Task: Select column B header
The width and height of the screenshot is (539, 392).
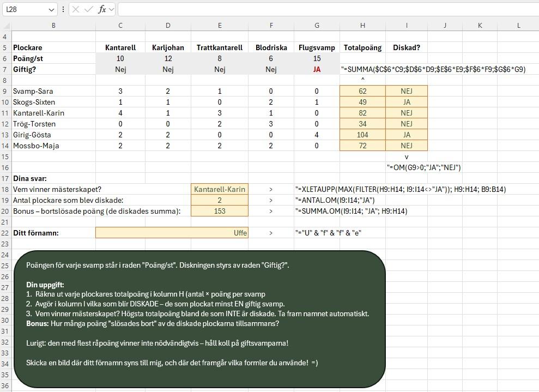Action: click(53, 26)
